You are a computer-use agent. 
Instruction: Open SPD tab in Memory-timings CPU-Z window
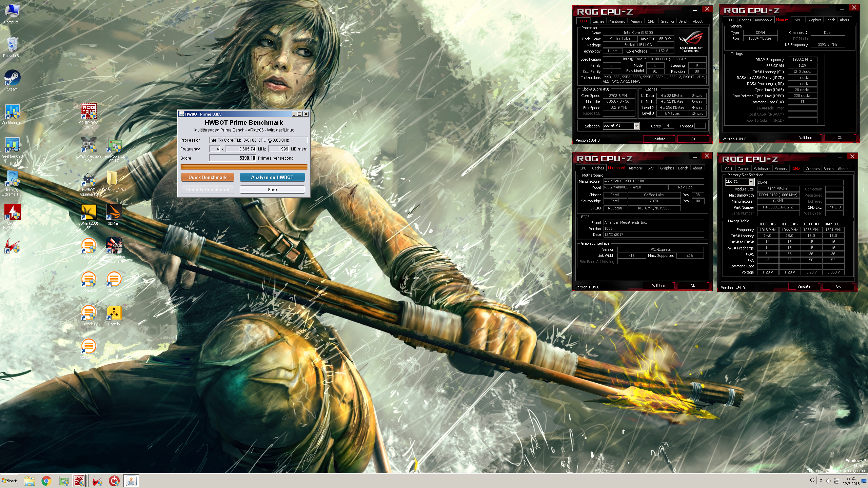(798, 20)
